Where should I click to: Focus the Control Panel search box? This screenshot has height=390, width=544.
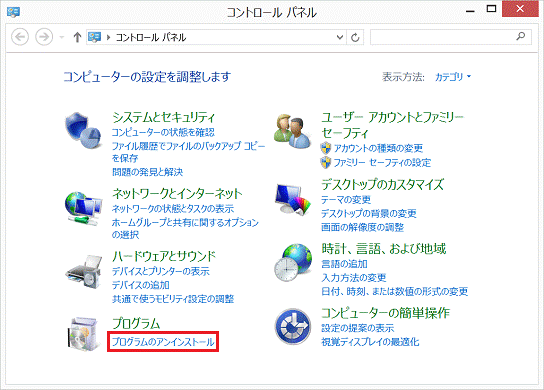[450, 37]
